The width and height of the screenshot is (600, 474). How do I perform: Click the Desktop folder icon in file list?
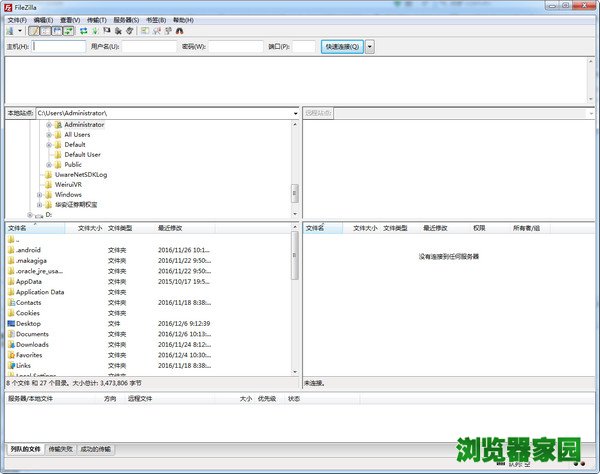(x=11, y=323)
